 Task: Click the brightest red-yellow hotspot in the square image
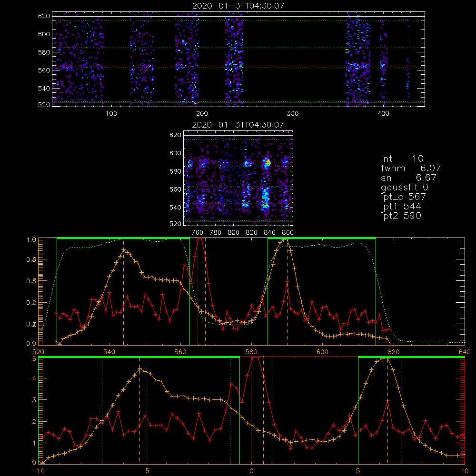pos(268,163)
